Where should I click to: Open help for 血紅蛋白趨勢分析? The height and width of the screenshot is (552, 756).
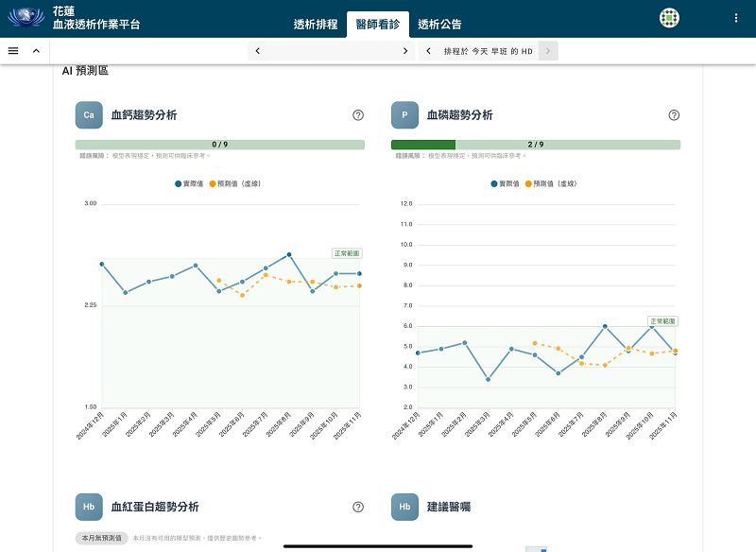tap(358, 507)
